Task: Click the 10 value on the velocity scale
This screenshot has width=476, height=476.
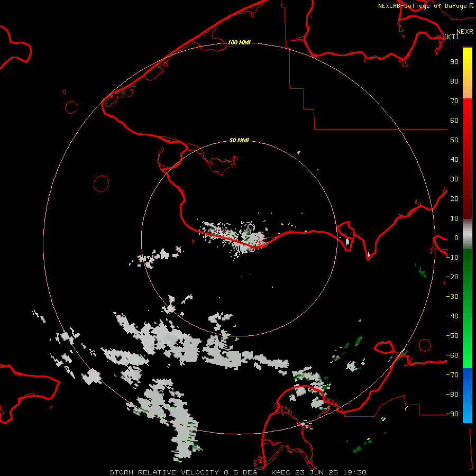Action: pos(454,218)
